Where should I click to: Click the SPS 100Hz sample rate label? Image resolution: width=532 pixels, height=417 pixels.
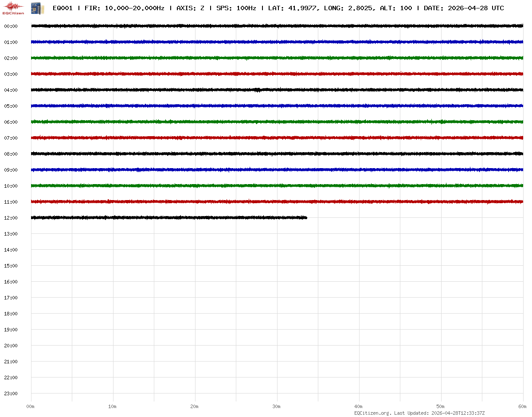pyautogui.click(x=236, y=8)
